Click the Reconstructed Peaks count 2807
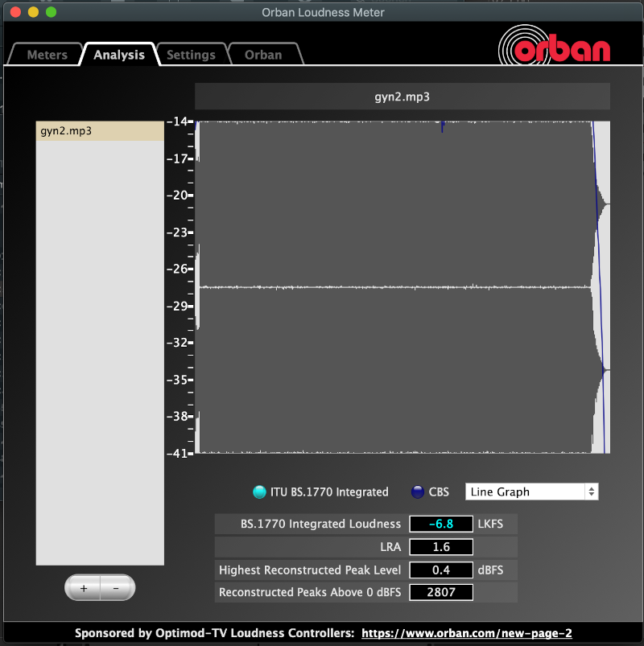This screenshot has width=644, height=646. 441,592
